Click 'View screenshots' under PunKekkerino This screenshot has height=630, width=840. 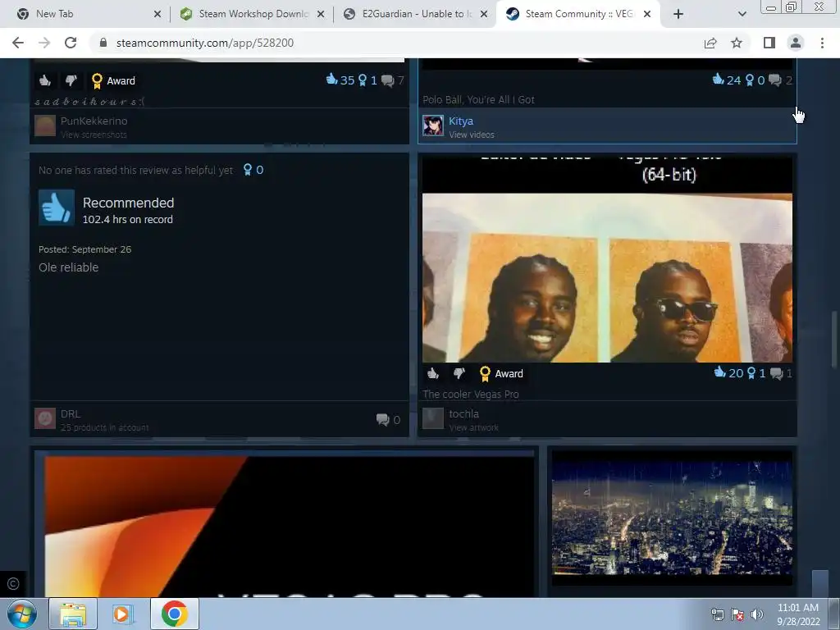94,135
